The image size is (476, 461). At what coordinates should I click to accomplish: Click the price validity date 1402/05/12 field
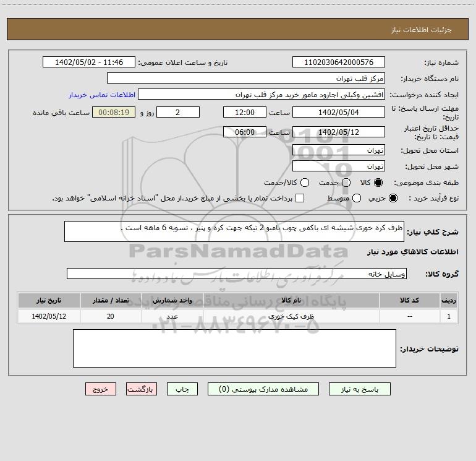tap(339, 132)
